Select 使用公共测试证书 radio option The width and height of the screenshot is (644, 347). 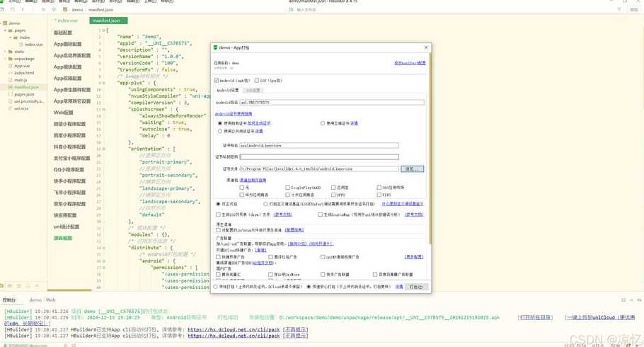tap(219, 131)
